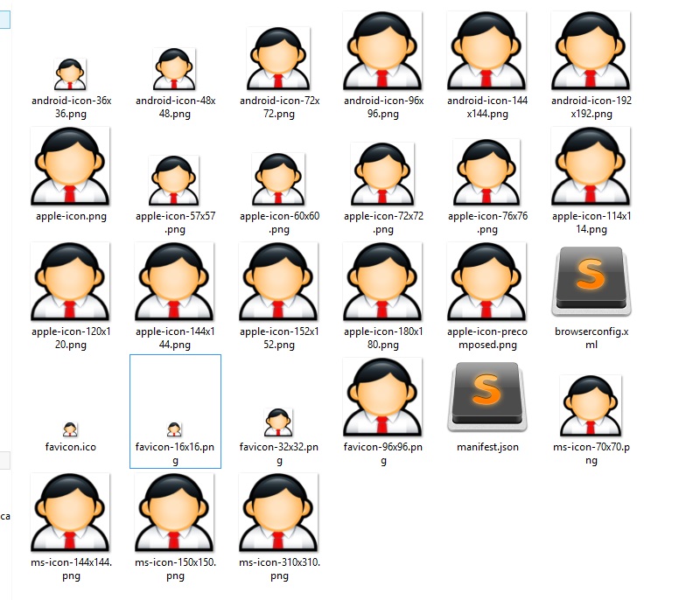Click the android-icon-72x72.png icon

[x=278, y=59]
